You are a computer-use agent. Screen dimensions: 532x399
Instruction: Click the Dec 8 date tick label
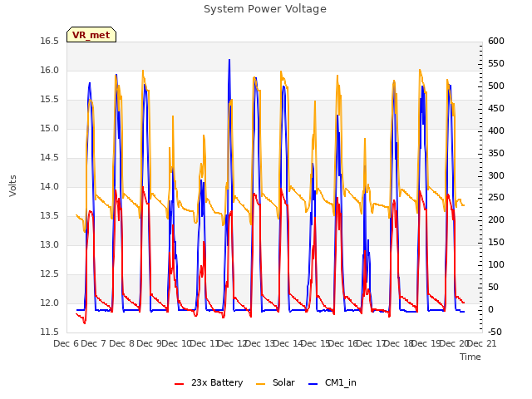point(121,343)
